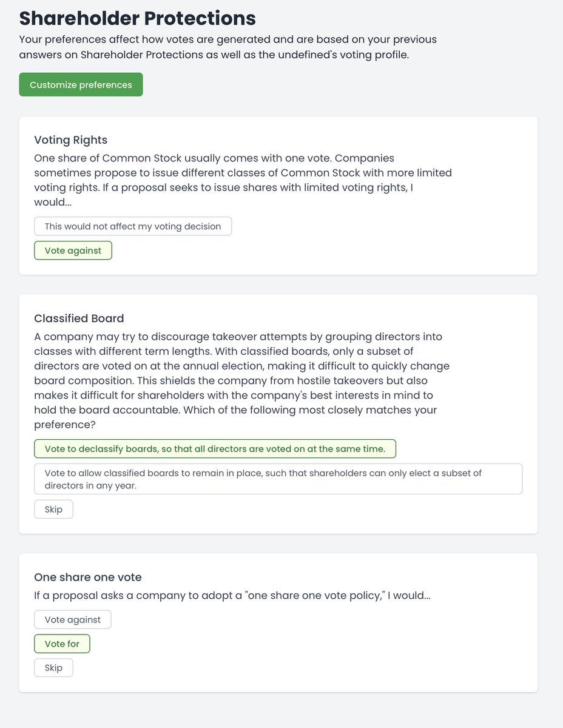Choose Vote against under One share one vote
The height and width of the screenshot is (728, 563).
(73, 619)
